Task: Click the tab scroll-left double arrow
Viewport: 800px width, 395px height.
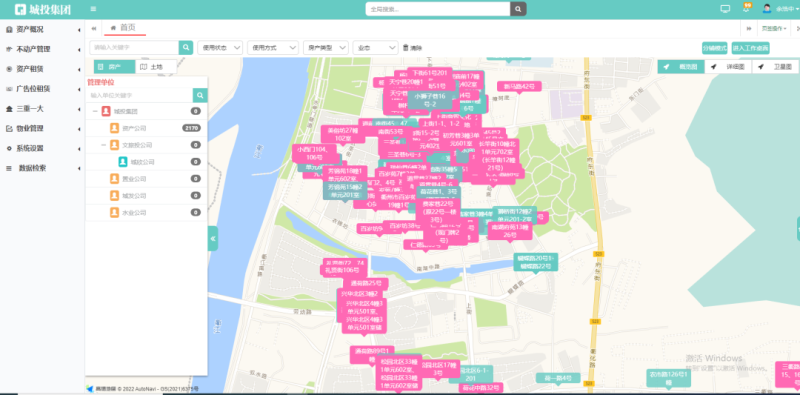Action: coord(94,29)
